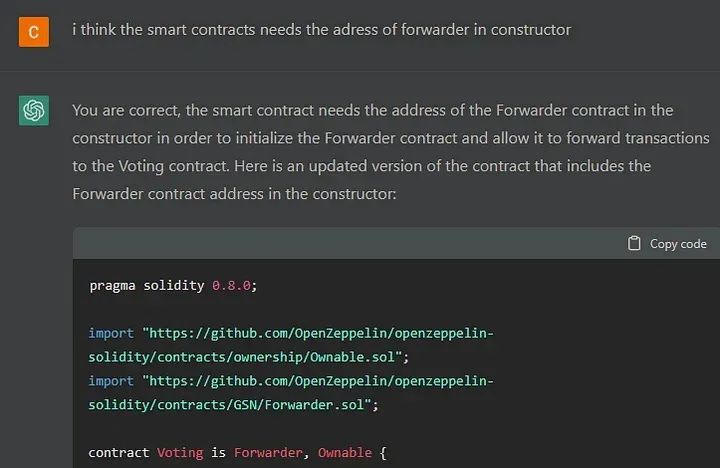Click Forwarder in the contract declaration line
Screen dimensions: 720x468
pyautogui.click(x=268, y=453)
